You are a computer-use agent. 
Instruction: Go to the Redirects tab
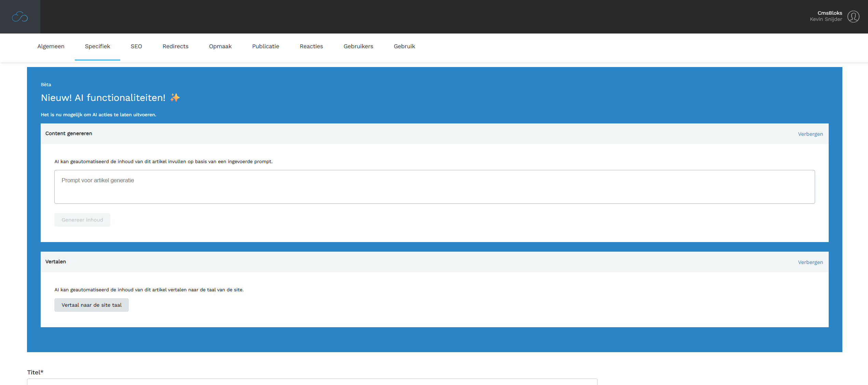pos(175,47)
